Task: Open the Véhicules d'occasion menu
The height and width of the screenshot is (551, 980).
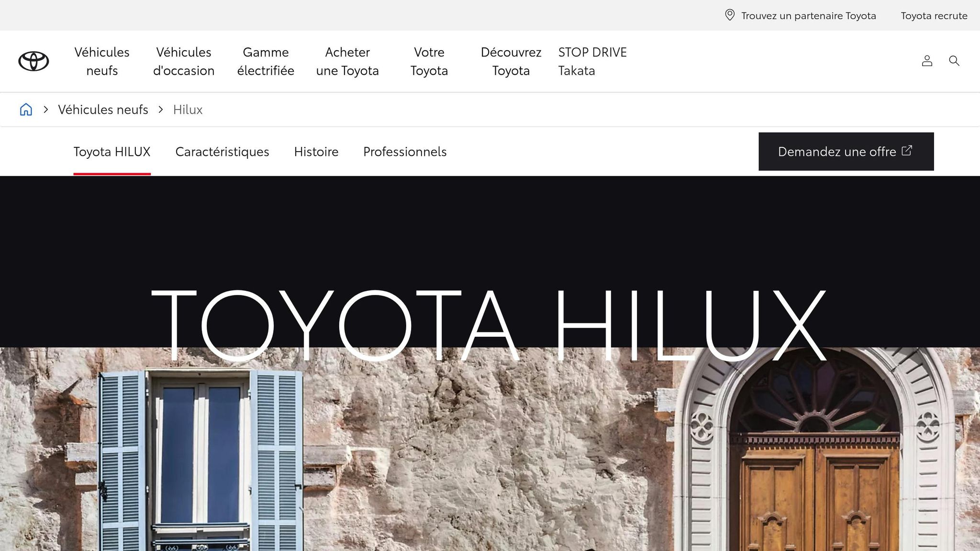Action: click(184, 61)
